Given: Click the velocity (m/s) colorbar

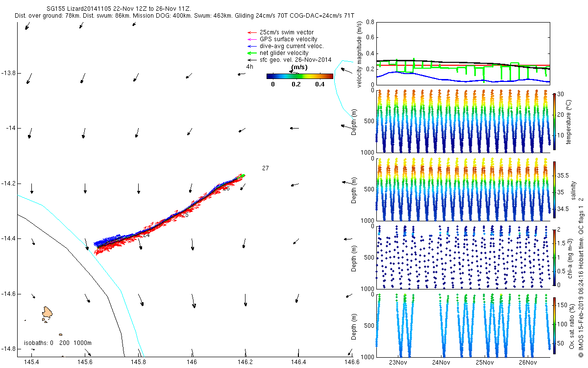Looking at the screenshot, I should coord(300,76).
